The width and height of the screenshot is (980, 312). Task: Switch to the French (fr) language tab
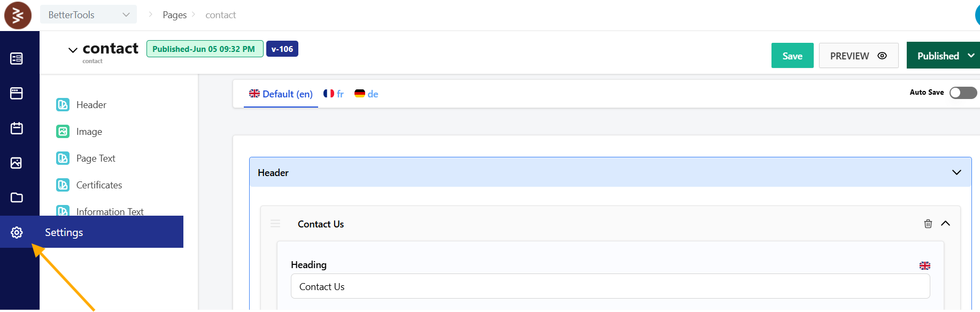[334, 94]
